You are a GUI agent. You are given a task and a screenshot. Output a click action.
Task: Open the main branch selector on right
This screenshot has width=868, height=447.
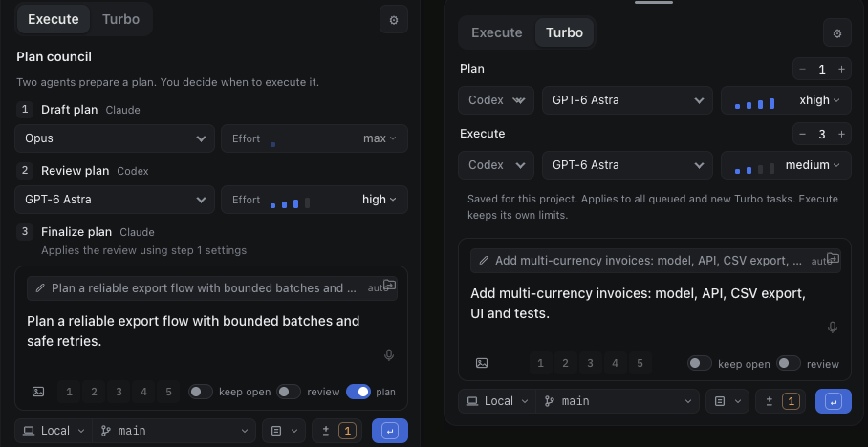(618, 401)
